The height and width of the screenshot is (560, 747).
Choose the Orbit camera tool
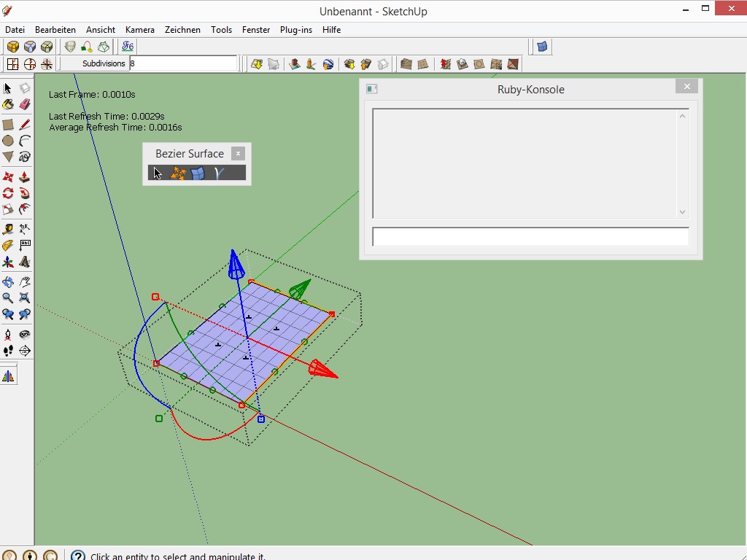click(8, 281)
